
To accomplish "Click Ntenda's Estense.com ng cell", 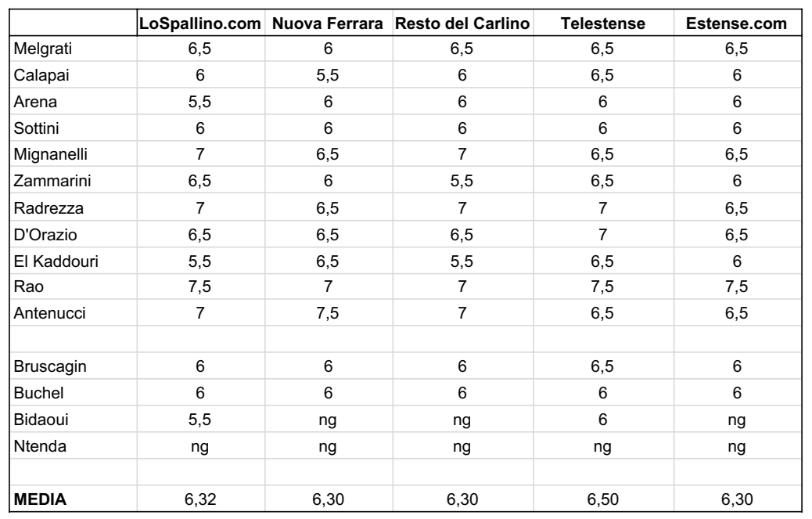I will point(736,446).
